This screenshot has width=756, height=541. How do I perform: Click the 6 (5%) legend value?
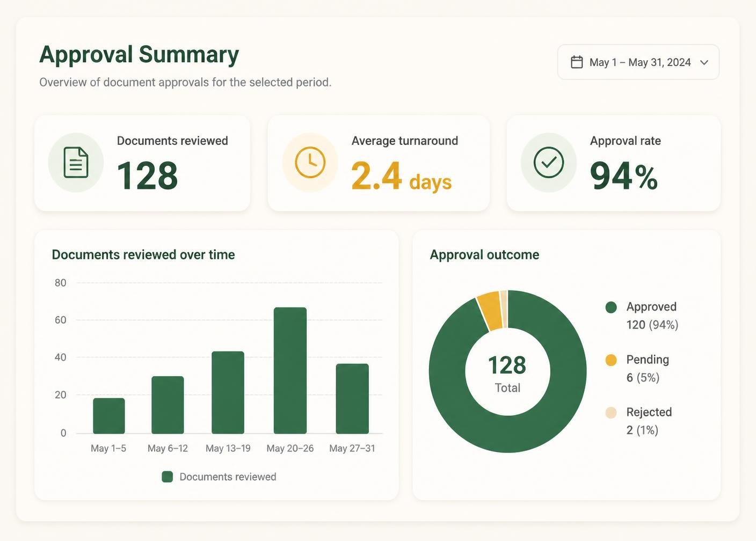point(643,377)
